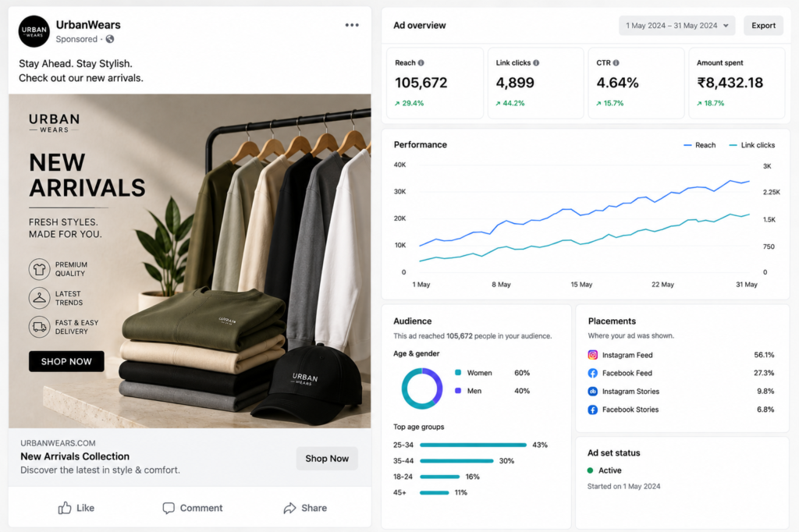Click the Women 60% value
The width and height of the screenshot is (799, 532).
522,373
